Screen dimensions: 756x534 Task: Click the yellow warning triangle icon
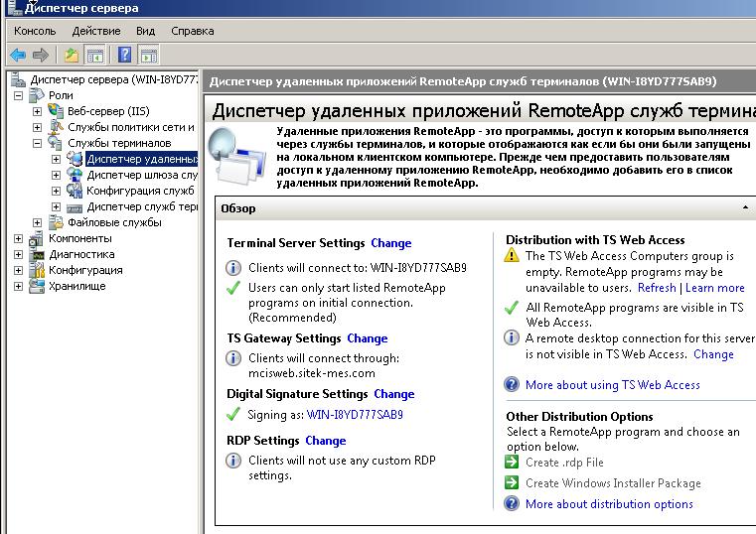coord(512,255)
